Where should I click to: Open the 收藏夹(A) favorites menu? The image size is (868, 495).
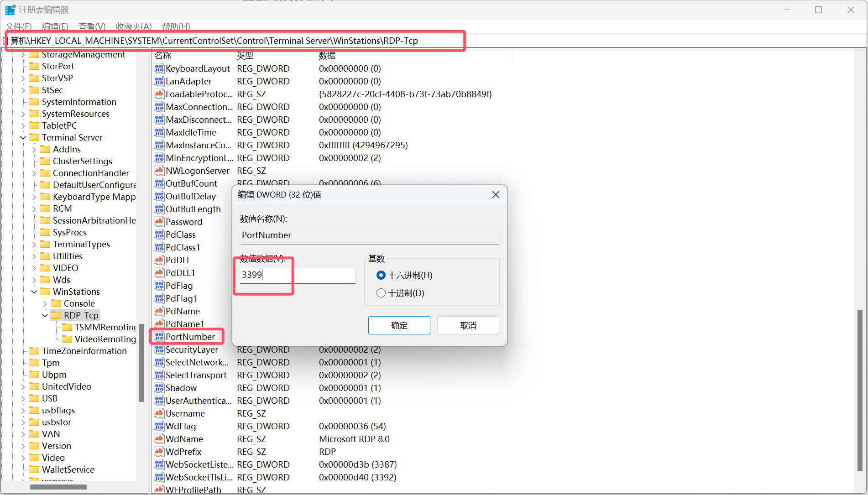click(x=133, y=26)
